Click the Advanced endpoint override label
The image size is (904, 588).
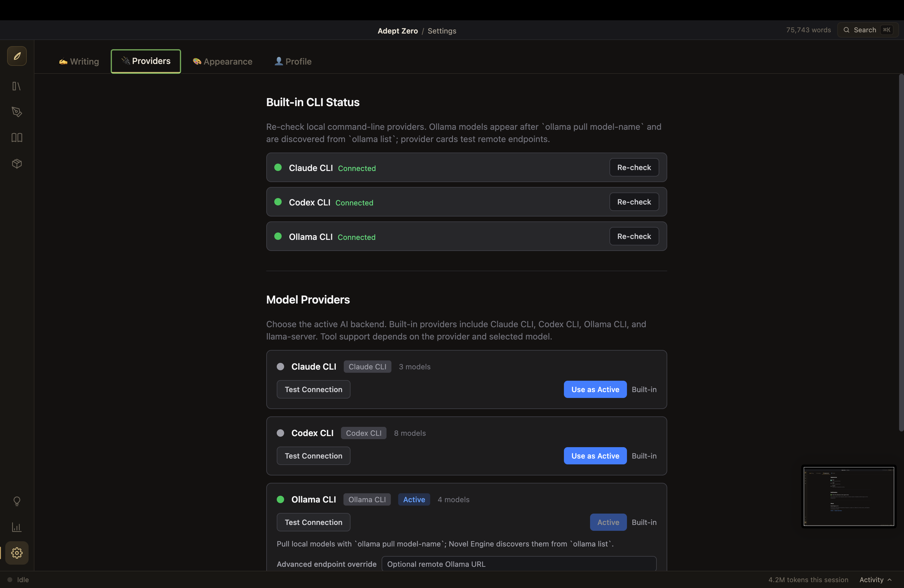326,564
